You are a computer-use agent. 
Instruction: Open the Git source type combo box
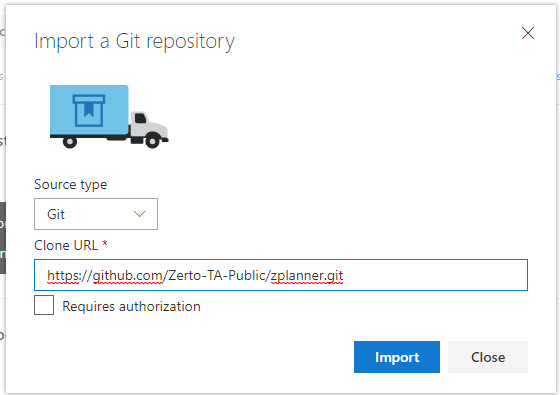pos(96,214)
